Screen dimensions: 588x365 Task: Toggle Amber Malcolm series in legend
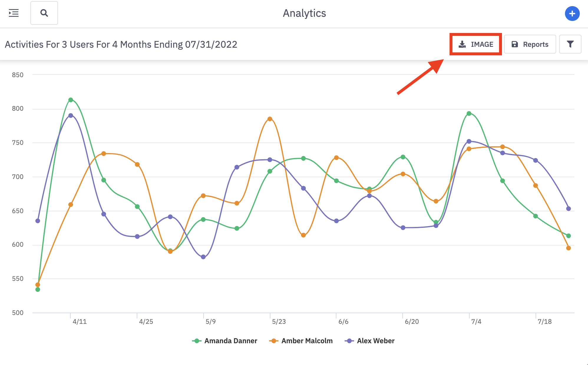click(307, 341)
